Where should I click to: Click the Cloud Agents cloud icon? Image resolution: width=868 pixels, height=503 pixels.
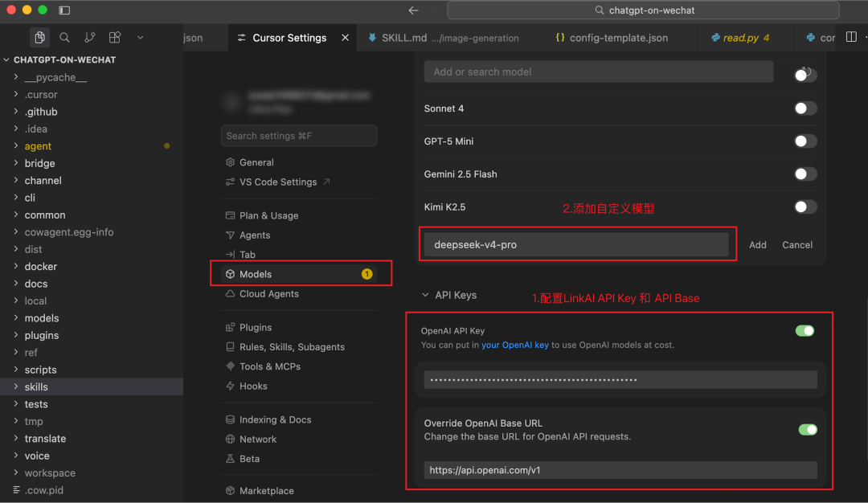point(231,294)
